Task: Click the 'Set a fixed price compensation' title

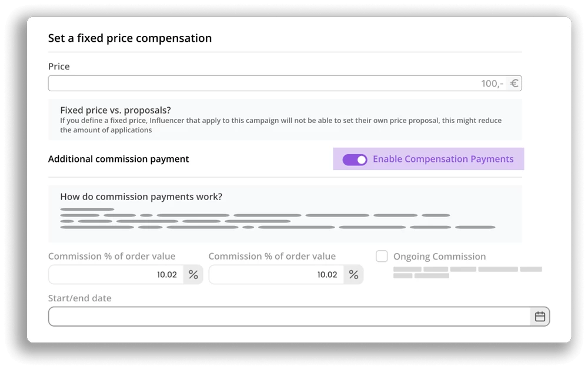Action: [130, 38]
